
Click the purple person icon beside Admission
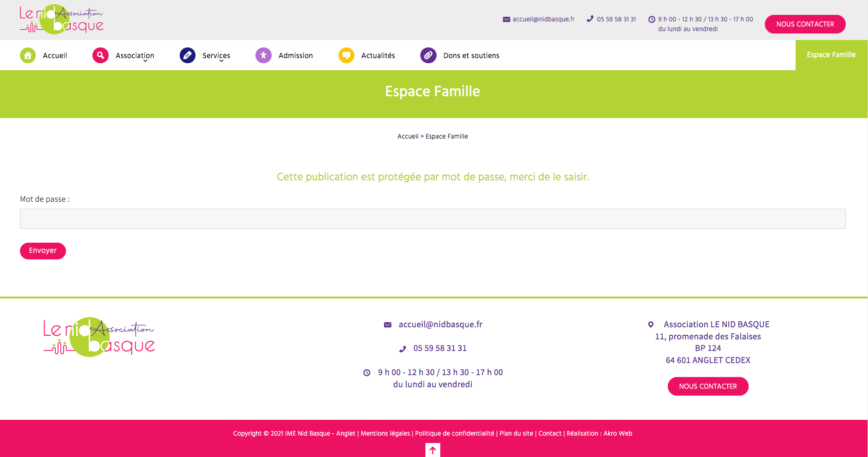click(x=263, y=55)
